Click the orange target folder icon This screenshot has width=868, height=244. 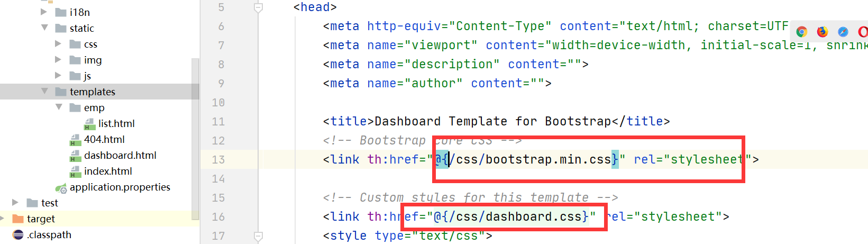pos(18,219)
